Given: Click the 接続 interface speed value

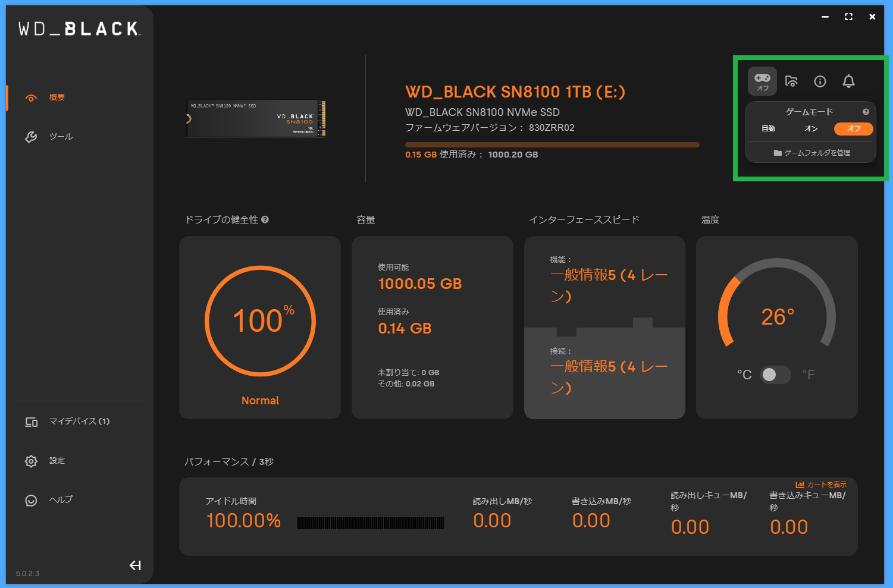Looking at the screenshot, I should [609, 377].
